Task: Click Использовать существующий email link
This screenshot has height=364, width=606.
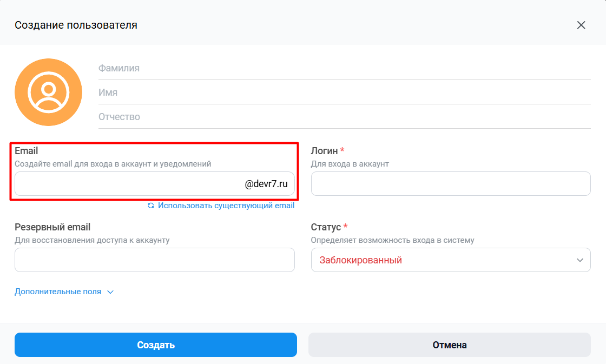Action: coord(226,206)
